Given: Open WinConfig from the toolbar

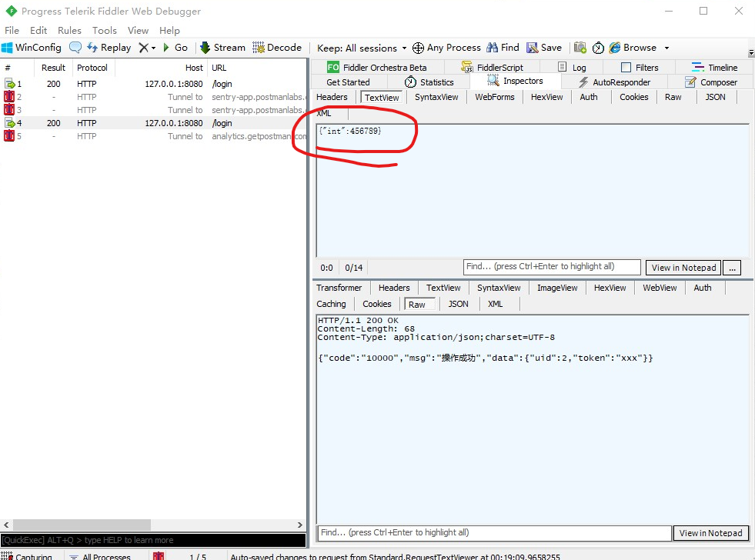Looking at the screenshot, I should pyautogui.click(x=32, y=48).
